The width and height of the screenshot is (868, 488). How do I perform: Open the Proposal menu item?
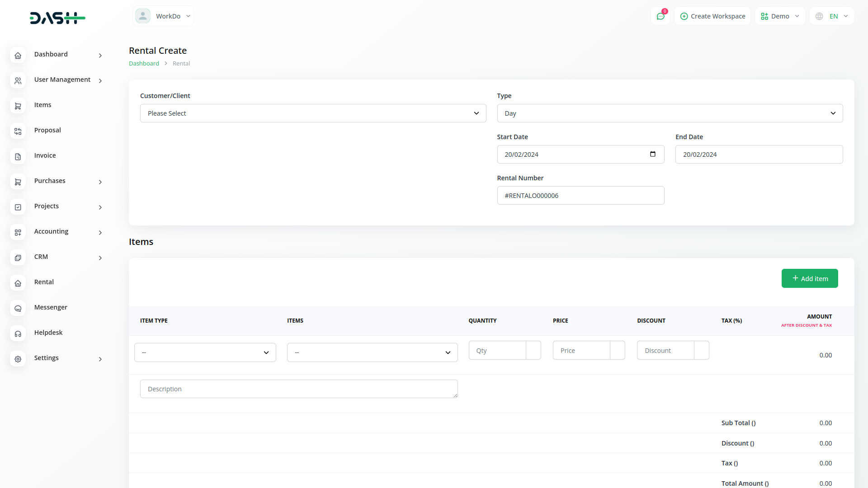point(47,130)
